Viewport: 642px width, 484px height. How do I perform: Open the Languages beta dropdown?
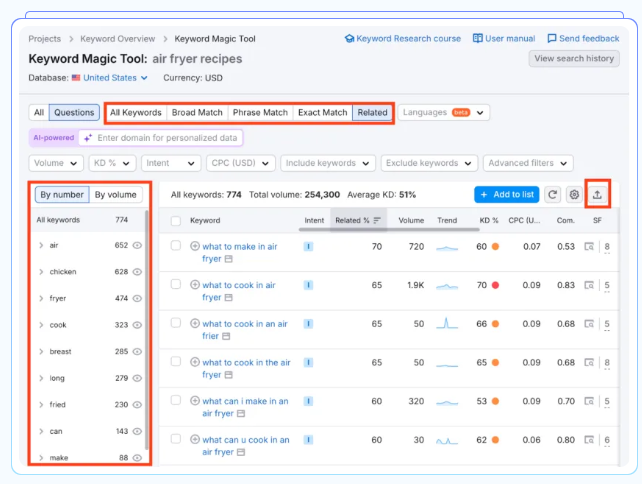click(443, 112)
